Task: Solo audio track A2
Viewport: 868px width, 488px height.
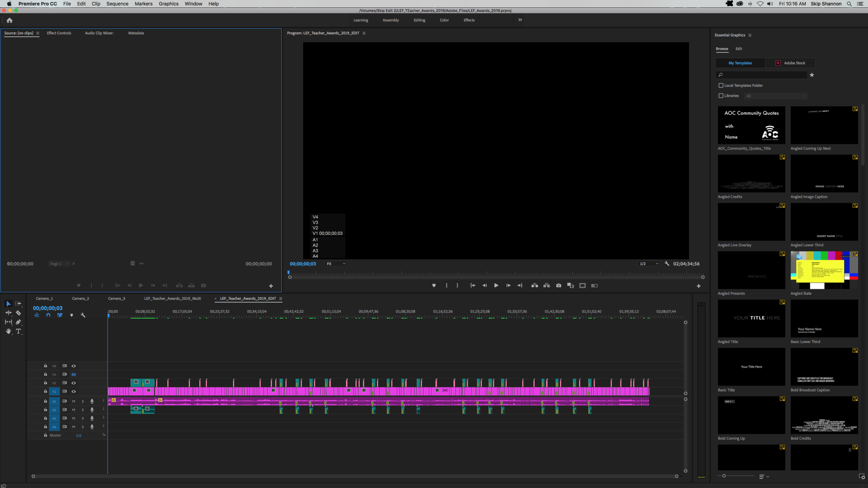Action: (83, 410)
